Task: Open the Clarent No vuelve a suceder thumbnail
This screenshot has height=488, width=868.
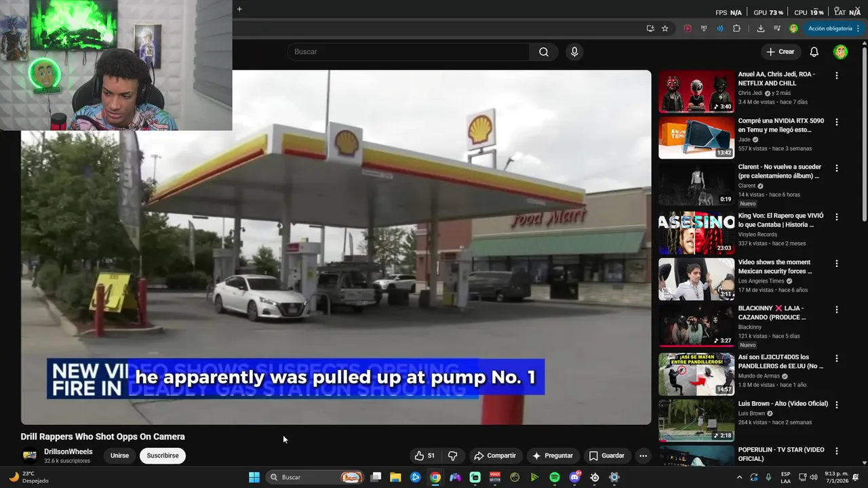Action: tap(696, 184)
